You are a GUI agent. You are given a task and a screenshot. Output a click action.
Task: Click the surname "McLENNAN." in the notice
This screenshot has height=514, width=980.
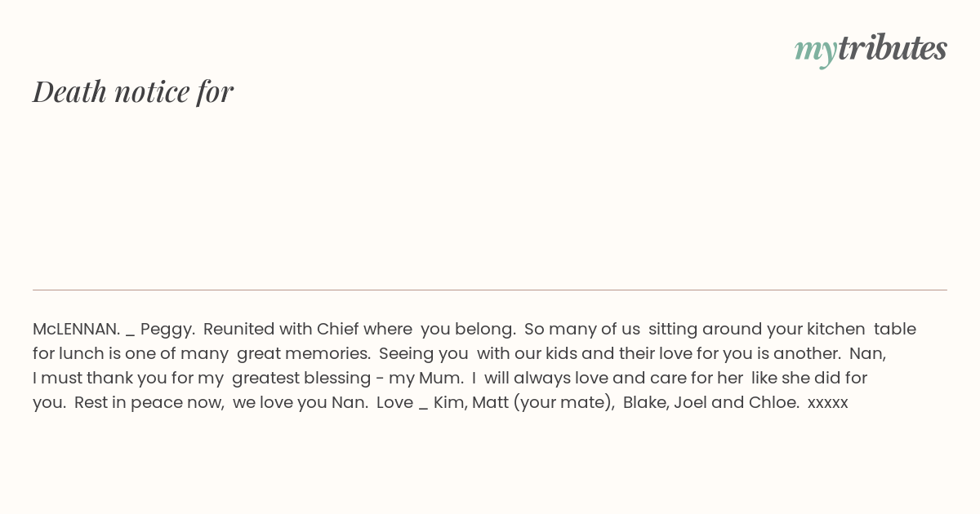[76, 330]
